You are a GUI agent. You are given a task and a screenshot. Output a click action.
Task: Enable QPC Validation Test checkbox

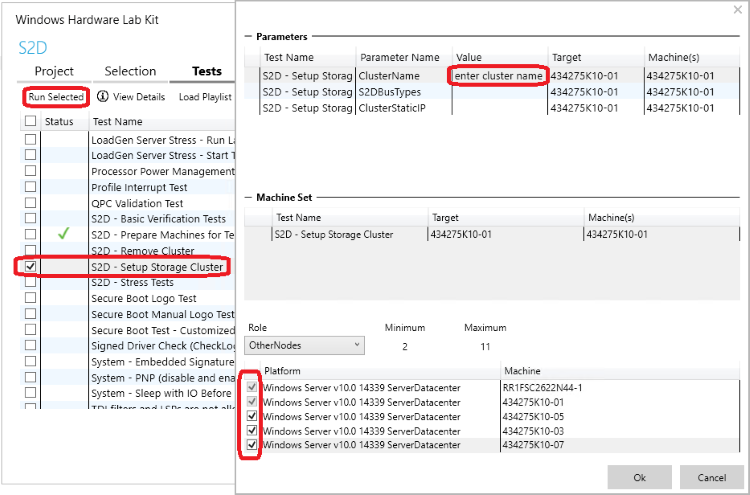[31, 203]
